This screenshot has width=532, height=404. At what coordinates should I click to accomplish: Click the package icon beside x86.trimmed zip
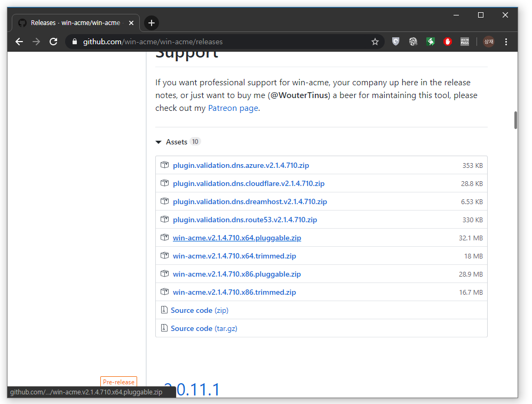pos(164,292)
